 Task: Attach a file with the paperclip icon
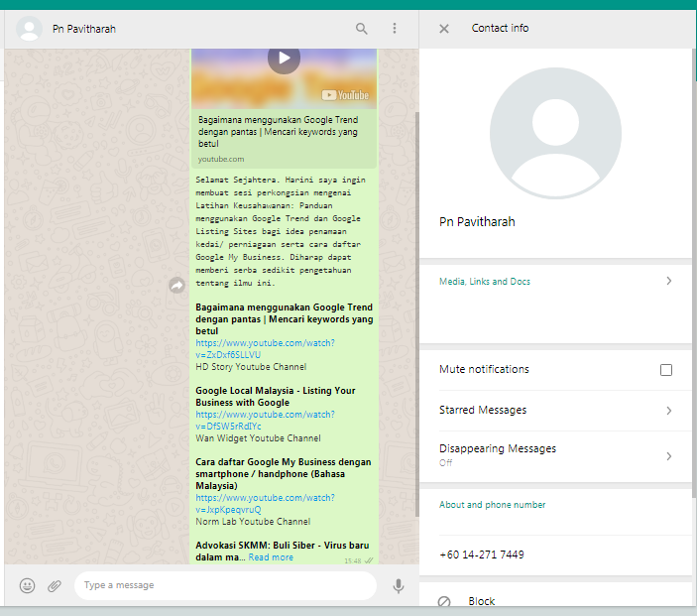(x=55, y=586)
